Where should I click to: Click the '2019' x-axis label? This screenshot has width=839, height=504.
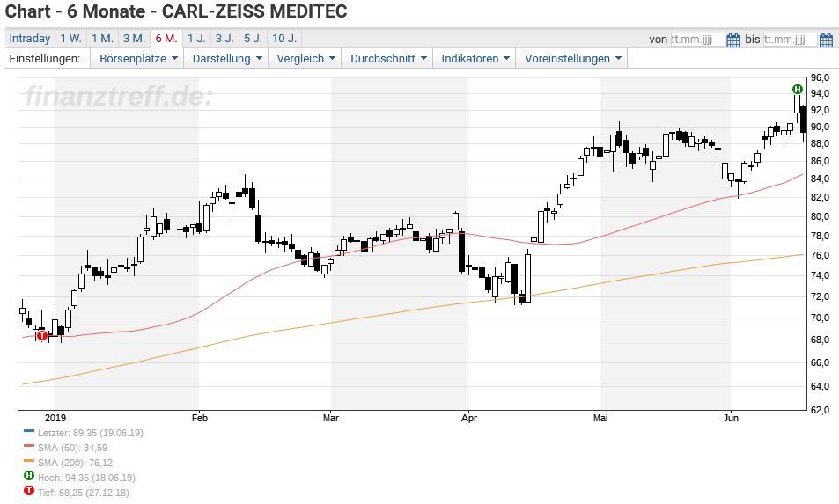pyautogui.click(x=55, y=418)
